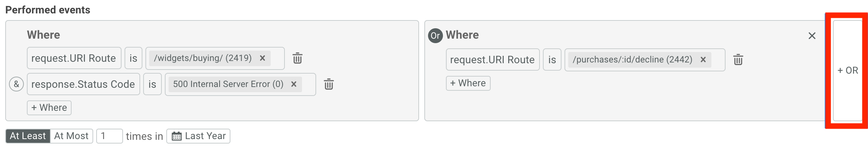Open request.URI Route selector in Or group
868x148 pixels.
click(x=493, y=59)
